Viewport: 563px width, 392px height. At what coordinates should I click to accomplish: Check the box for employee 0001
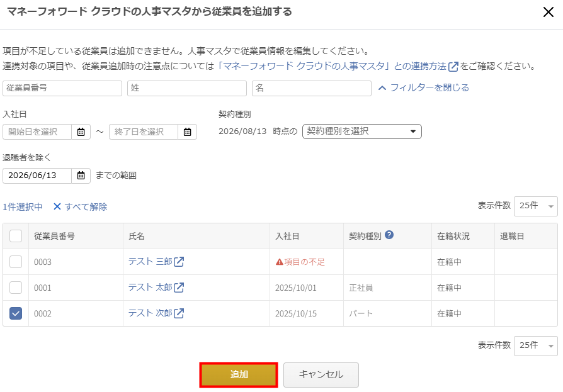pos(16,288)
